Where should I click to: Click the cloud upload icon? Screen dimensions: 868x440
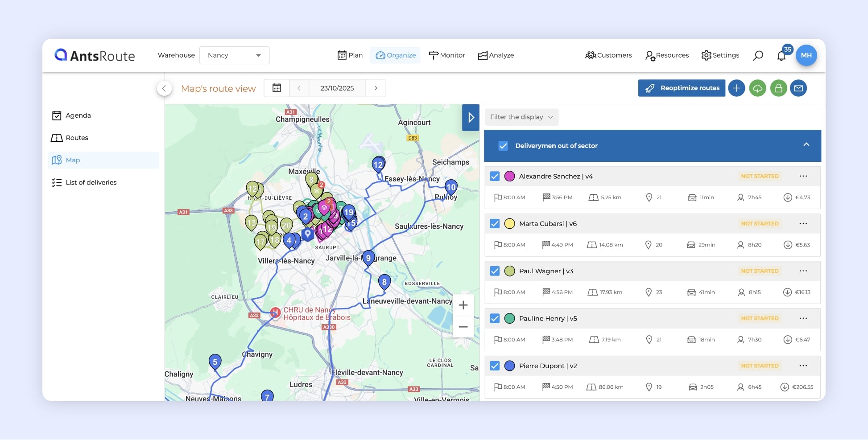(757, 88)
